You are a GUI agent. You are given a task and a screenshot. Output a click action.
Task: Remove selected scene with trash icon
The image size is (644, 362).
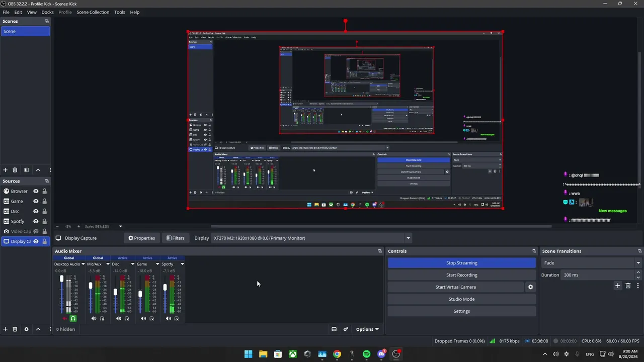pyautogui.click(x=15, y=170)
